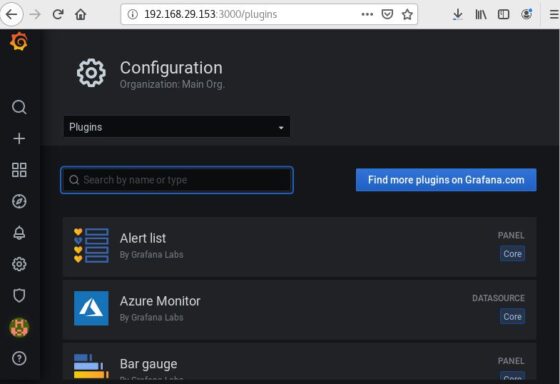
Task: Open the Explore compass icon
Action: pyautogui.click(x=19, y=201)
